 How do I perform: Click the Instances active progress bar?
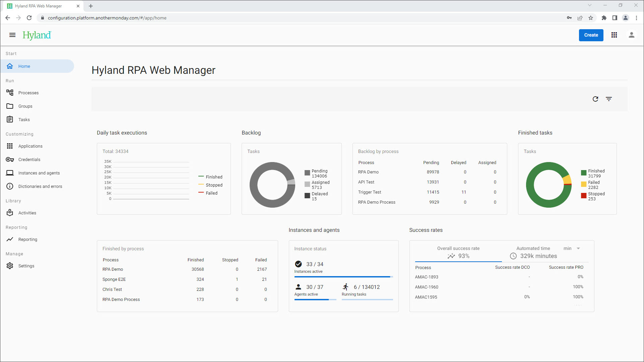[x=343, y=277]
